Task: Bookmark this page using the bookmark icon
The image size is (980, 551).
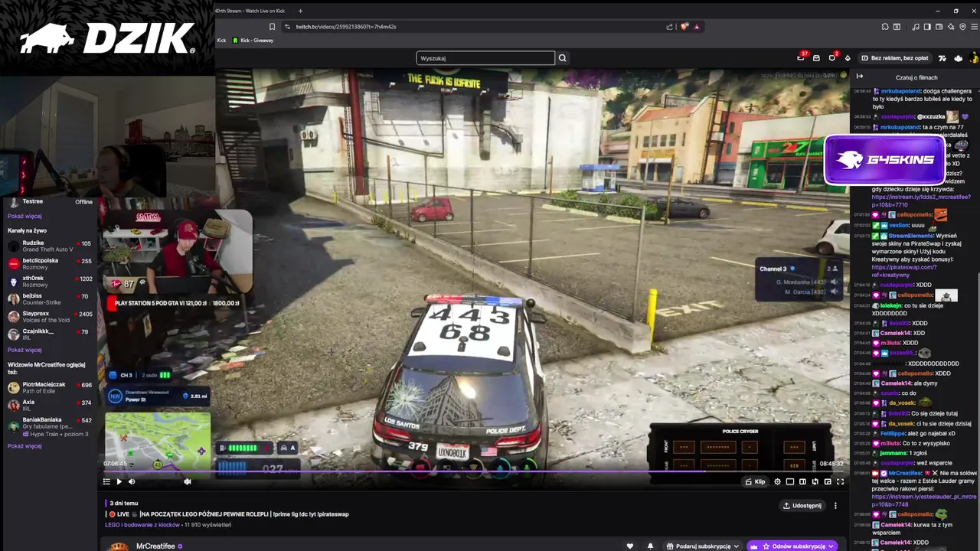Action: 272,26
